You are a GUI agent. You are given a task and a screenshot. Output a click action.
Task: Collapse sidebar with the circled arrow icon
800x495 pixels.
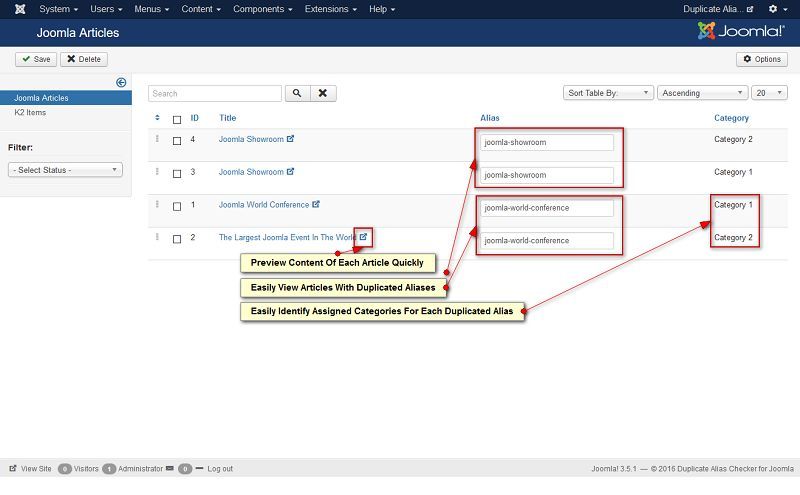click(121, 82)
